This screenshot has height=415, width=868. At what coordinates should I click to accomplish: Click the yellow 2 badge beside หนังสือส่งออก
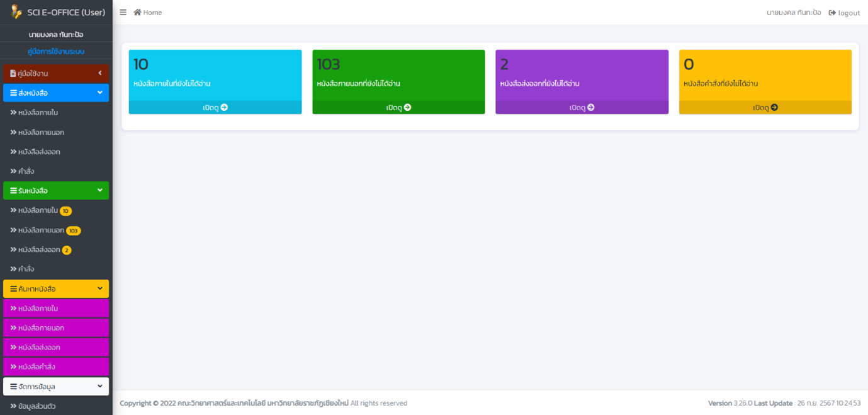(x=67, y=250)
